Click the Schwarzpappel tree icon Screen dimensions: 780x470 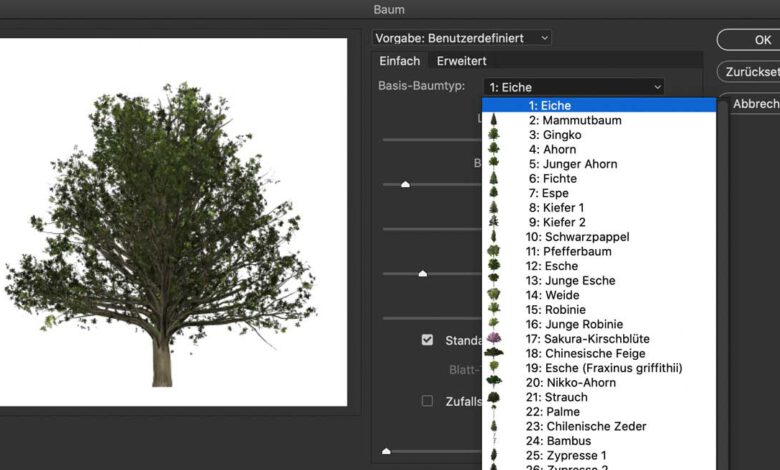click(494, 237)
